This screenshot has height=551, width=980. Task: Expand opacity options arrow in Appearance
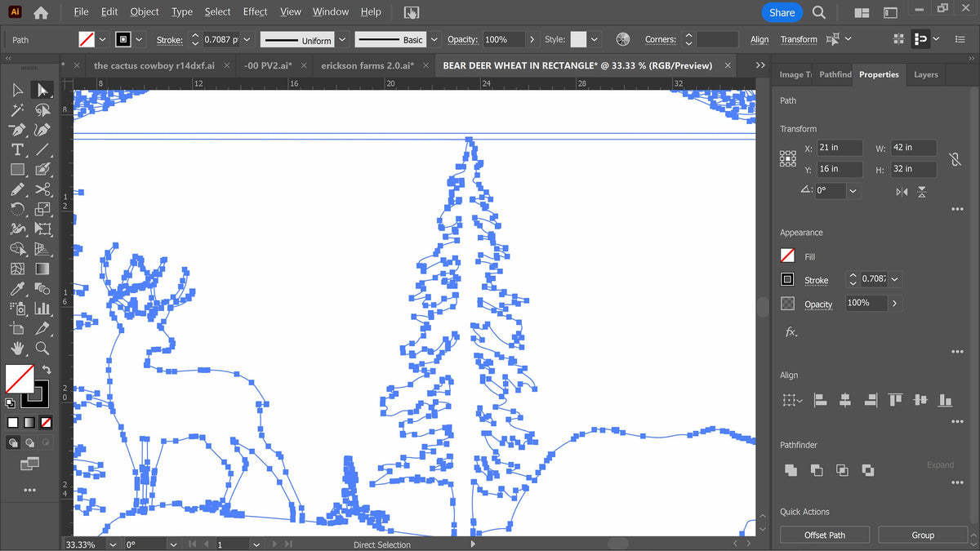click(x=894, y=303)
